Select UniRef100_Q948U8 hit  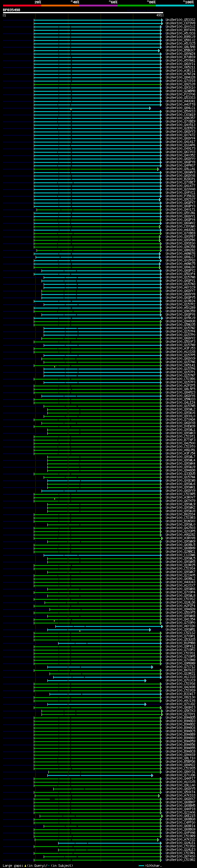pyautogui.click(x=180, y=321)
